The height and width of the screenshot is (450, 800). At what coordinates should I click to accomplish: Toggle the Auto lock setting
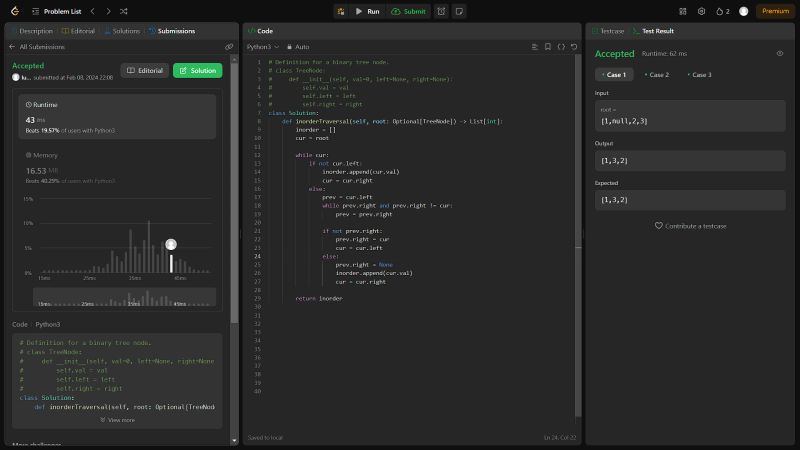coord(298,47)
